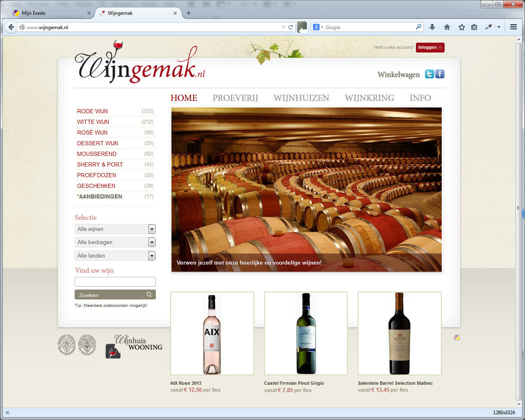Screen dimensions: 525x420
Task: Click the browser back arrow
Action: 11,27
